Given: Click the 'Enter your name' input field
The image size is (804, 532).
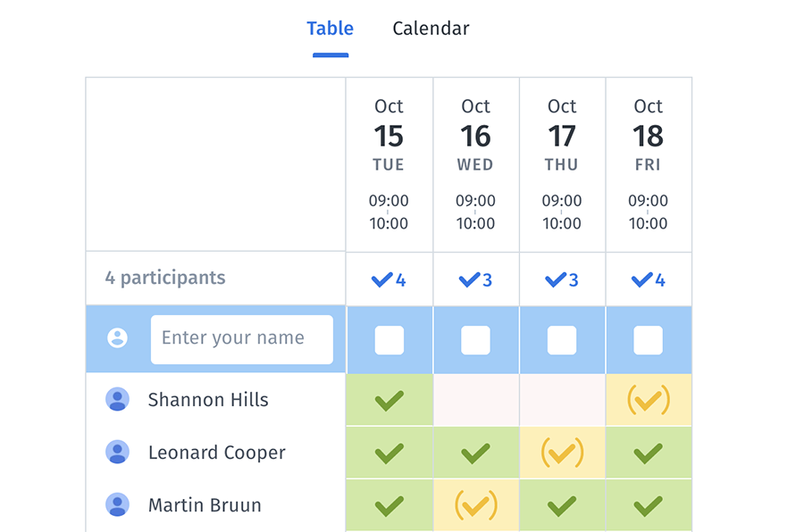Looking at the screenshot, I should 241,338.
